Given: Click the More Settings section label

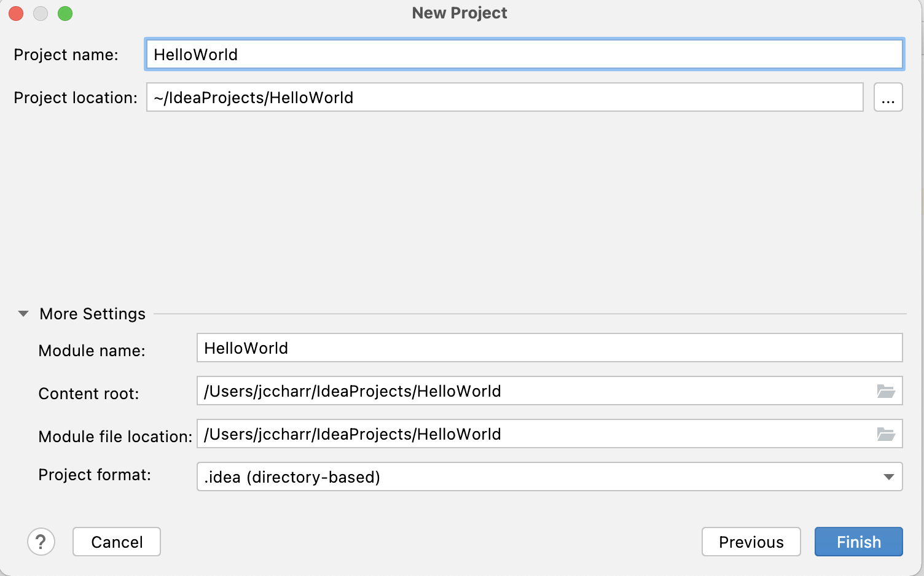Looking at the screenshot, I should (x=92, y=314).
